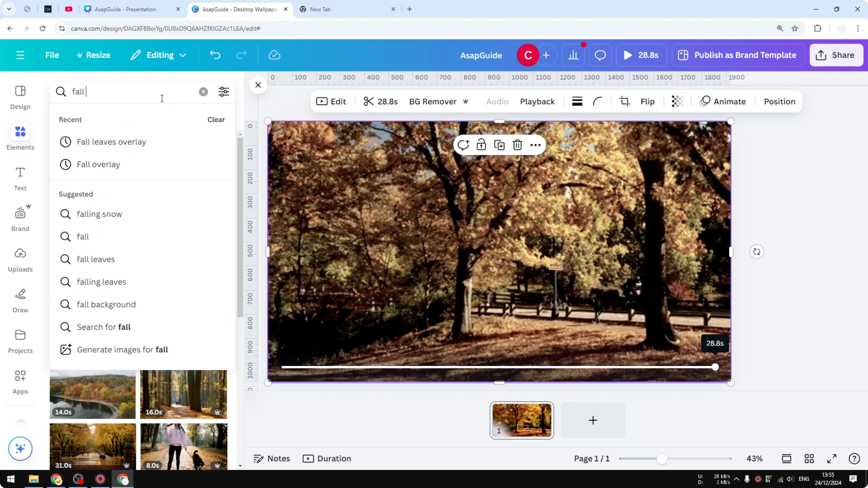Delete the selected video with trash icon
The image size is (868, 488).
517,145
